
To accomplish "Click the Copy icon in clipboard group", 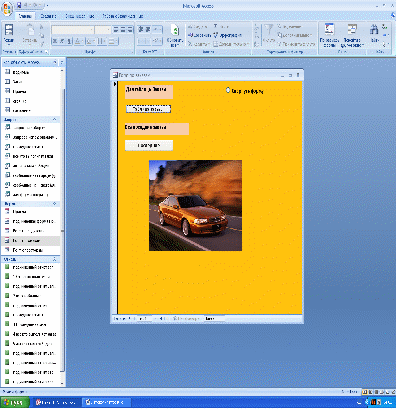I will tap(42, 35).
